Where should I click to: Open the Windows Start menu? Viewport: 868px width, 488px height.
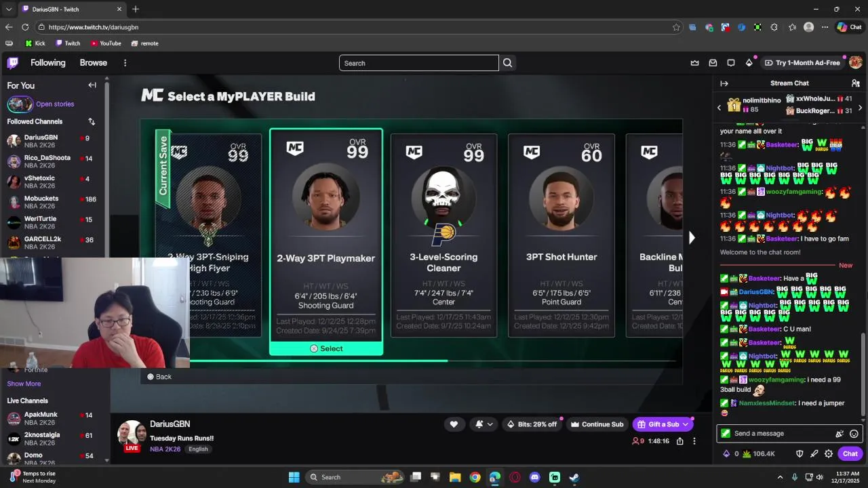tap(294, 477)
